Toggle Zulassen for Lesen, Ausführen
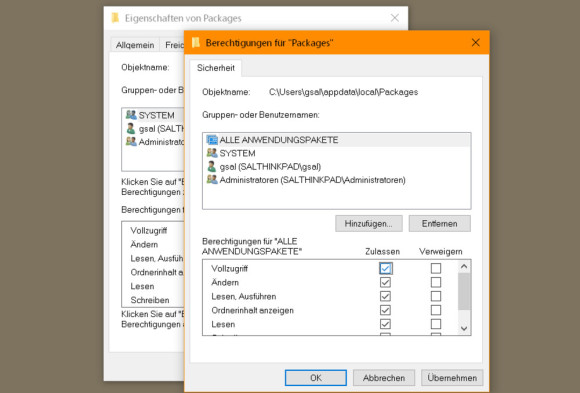Image resolution: width=580 pixels, height=393 pixels. pos(385,296)
